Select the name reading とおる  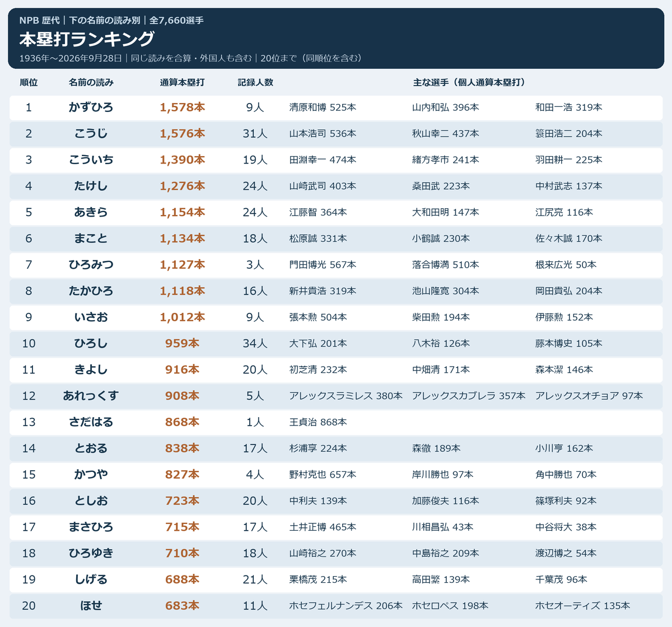tap(91, 448)
